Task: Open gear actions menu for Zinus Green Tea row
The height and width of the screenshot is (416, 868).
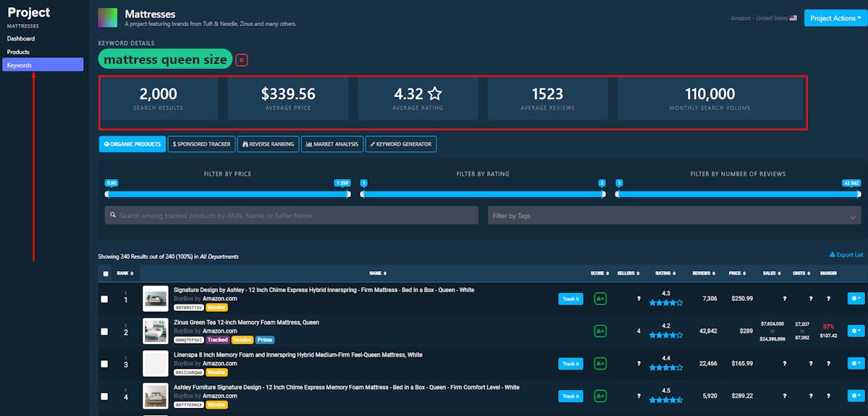Action: (x=855, y=331)
